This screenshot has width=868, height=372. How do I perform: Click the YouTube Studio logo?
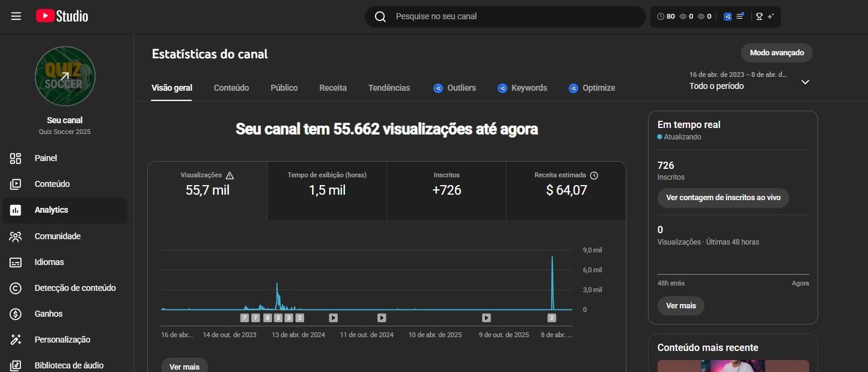62,16
